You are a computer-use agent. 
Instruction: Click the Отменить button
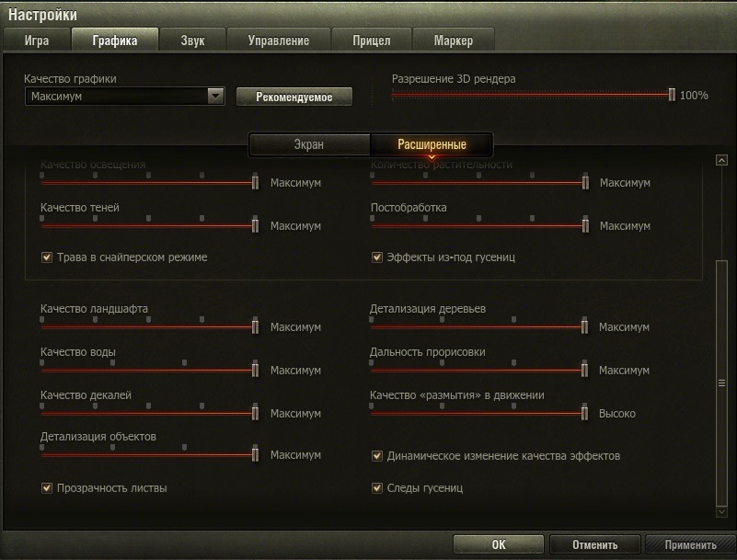[x=595, y=544]
